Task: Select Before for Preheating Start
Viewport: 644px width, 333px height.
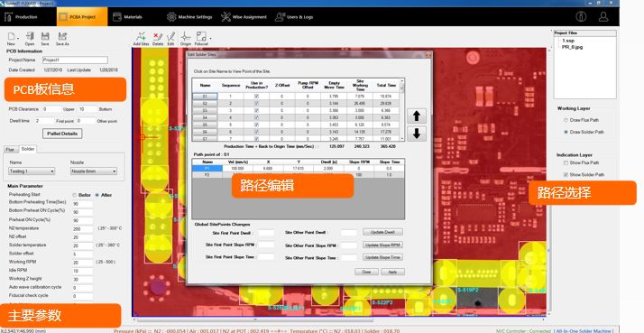Action: [x=74, y=195]
